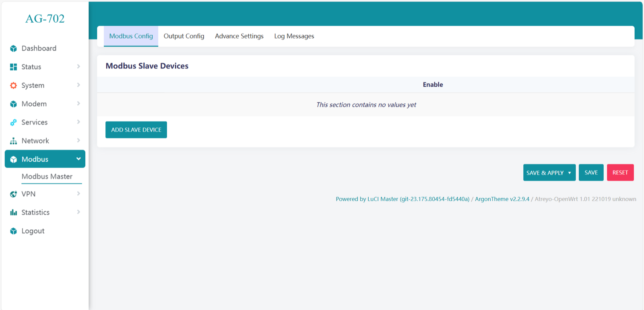Select the System sidebar label

pyautogui.click(x=33, y=85)
